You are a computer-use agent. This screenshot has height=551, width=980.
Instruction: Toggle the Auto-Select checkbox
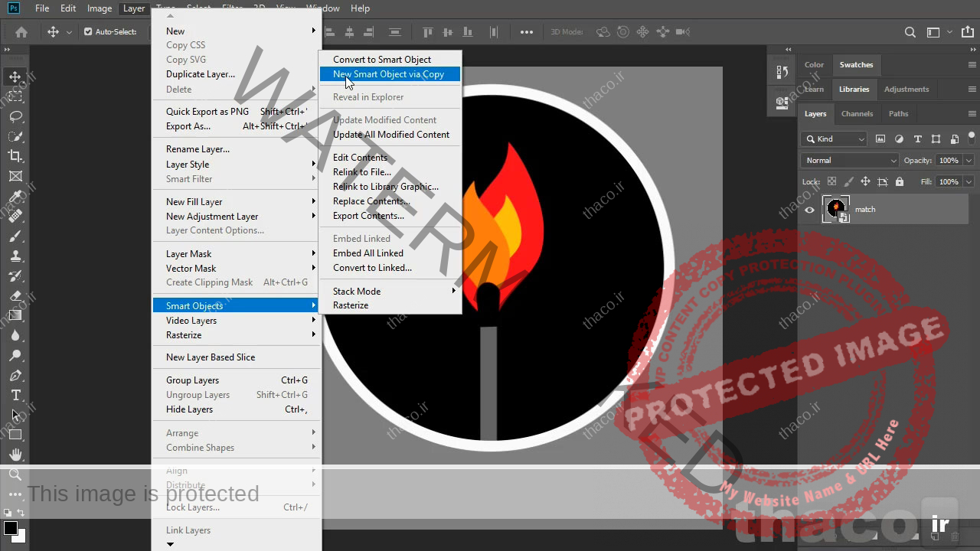tap(88, 32)
